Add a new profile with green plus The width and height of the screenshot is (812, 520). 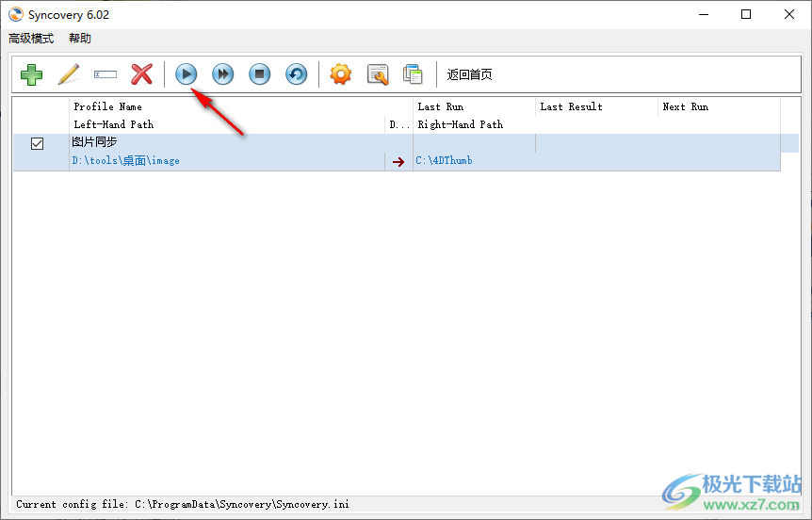click(32, 74)
